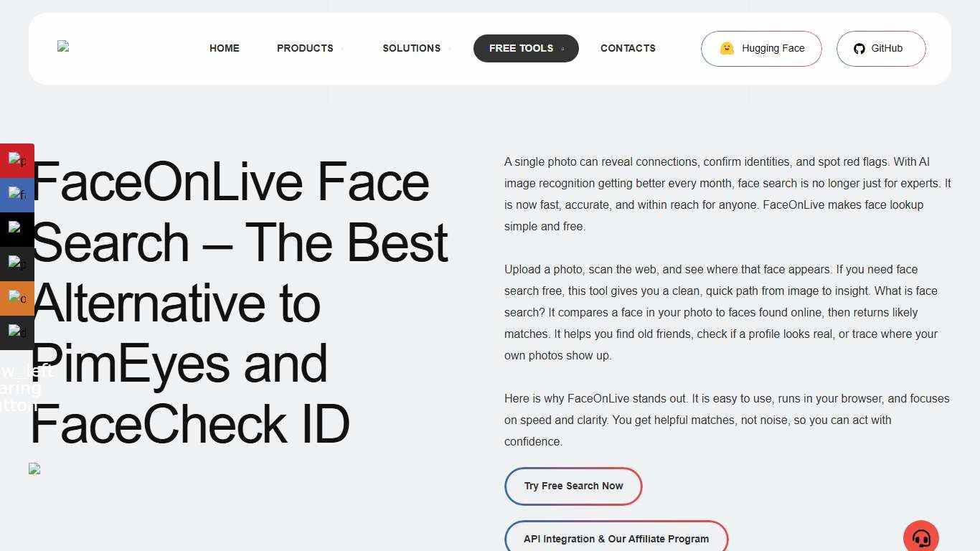Click the Try Free Search Now button
Viewport: 980px width, 551px height.
(x=573, y=486)
